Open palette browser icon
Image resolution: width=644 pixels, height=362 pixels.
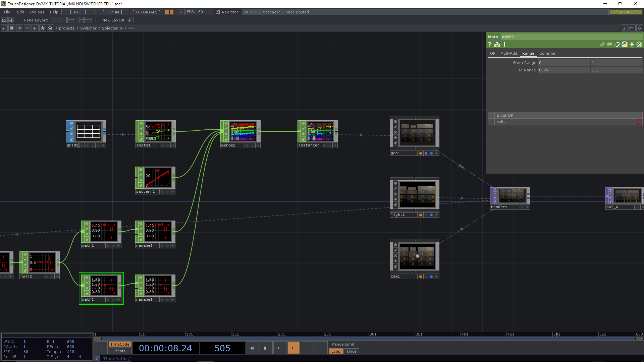pos(11,20)
